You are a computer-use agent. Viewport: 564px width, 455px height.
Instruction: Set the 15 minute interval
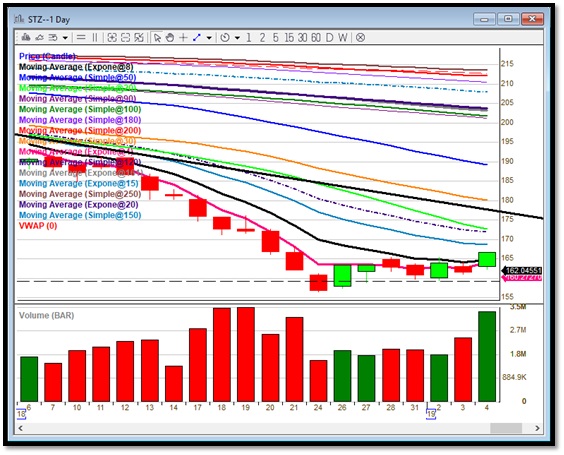(x=289, y=37)
